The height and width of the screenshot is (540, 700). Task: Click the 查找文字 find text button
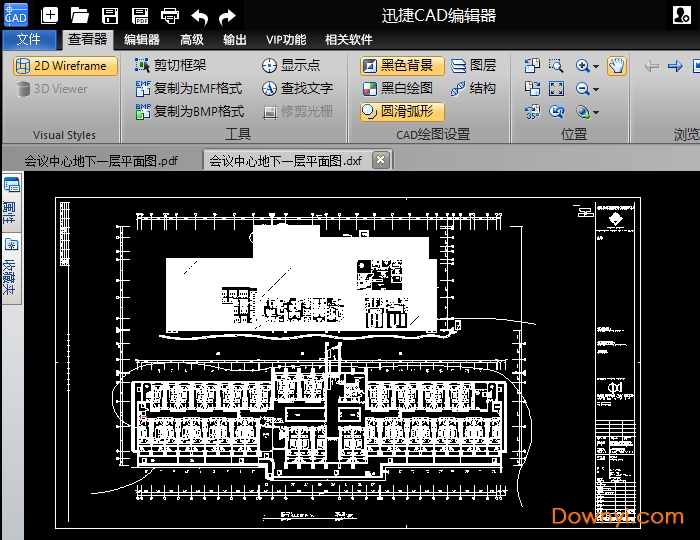(297, 88)
